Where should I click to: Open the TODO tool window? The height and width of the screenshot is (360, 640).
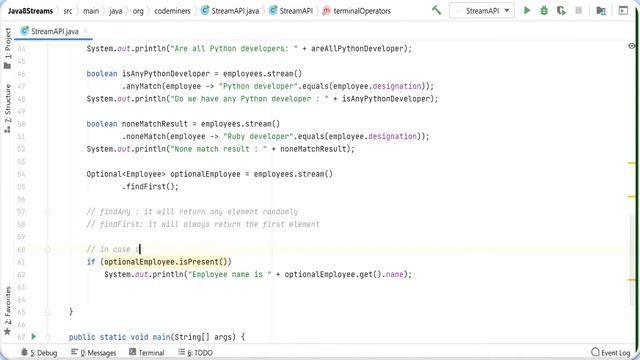(195, 352)
